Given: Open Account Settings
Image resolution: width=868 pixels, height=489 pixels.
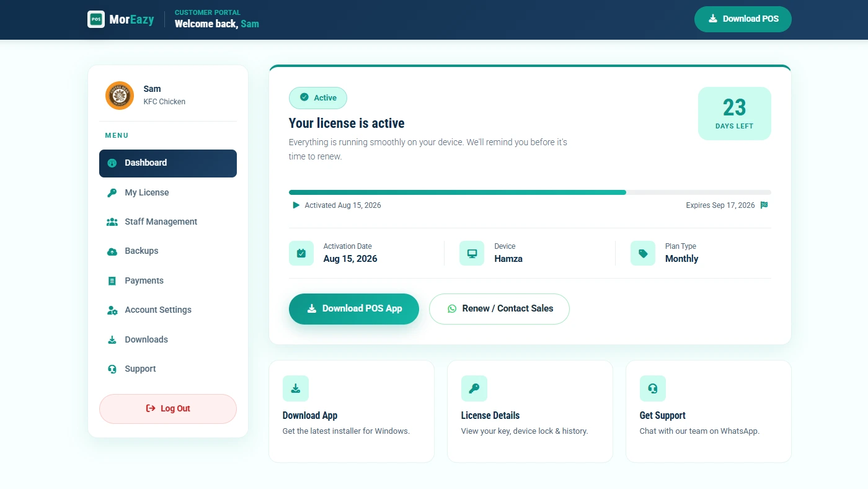Looking at the screenshot, I should click(x=168, y=310).
